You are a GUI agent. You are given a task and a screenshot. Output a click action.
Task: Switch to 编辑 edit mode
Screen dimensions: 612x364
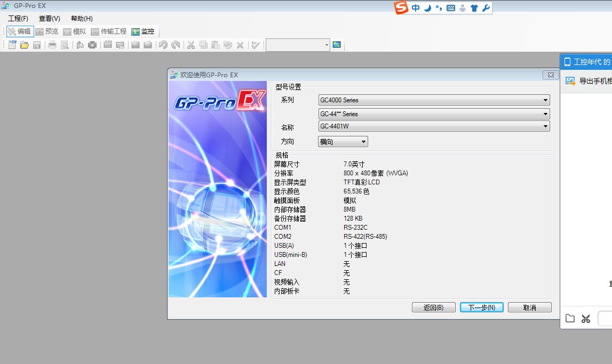point(20,31)
